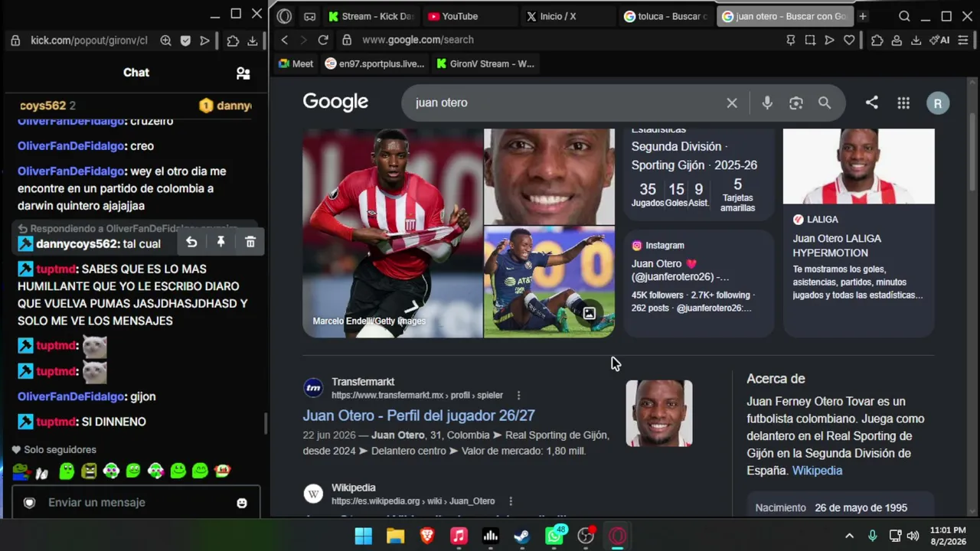Open the Google account avatar R
The height and width of the screenshot is (551, 980).
pyautogui.click(x=938, y=103)
